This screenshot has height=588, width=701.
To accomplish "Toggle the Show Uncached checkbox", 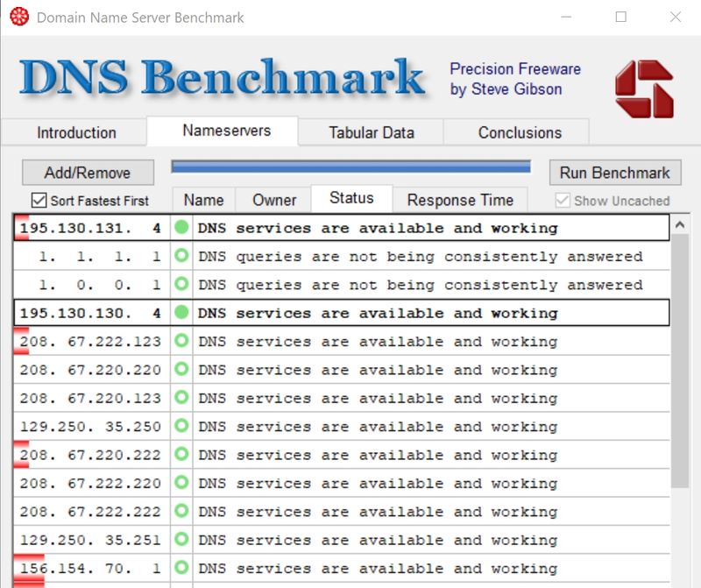I will click(x=563, y=201).
